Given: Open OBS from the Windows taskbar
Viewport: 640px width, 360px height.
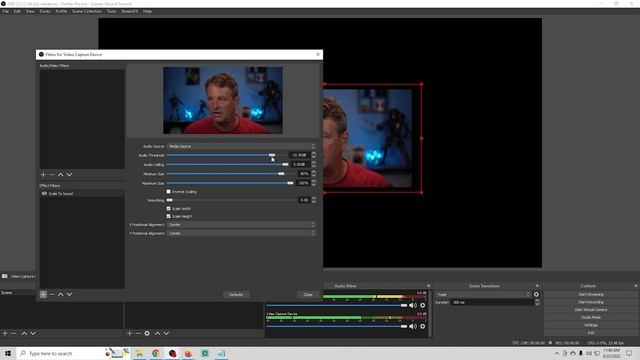Looking at the screenshot, I should (172, 353).
